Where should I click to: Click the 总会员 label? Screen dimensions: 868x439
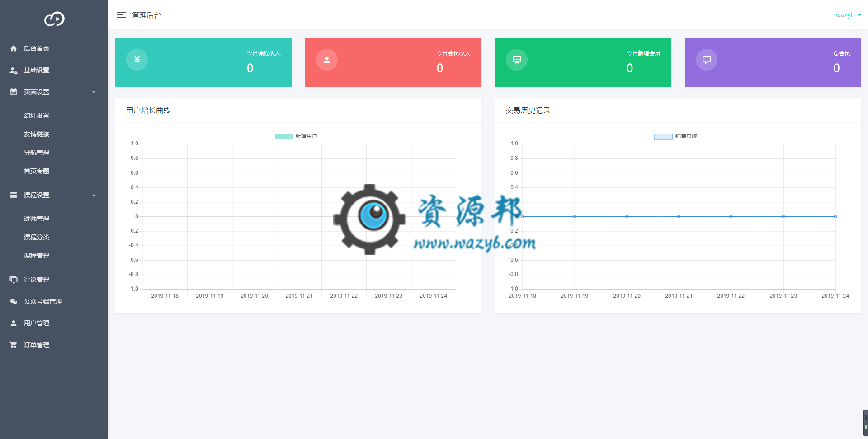click(x=842, y=53)
